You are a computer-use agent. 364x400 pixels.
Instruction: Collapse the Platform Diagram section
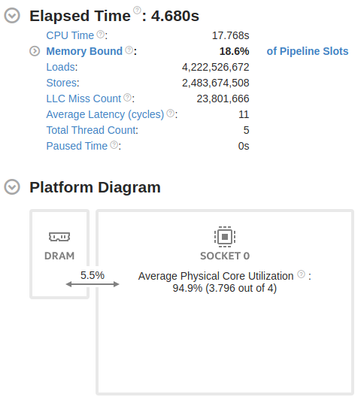coord(12,187)
